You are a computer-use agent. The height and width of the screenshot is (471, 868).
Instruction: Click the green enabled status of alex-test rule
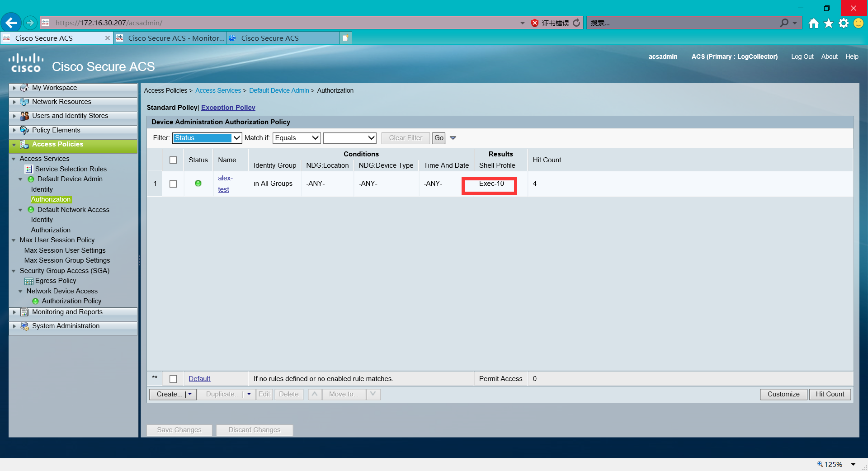(x=198, y=183)
